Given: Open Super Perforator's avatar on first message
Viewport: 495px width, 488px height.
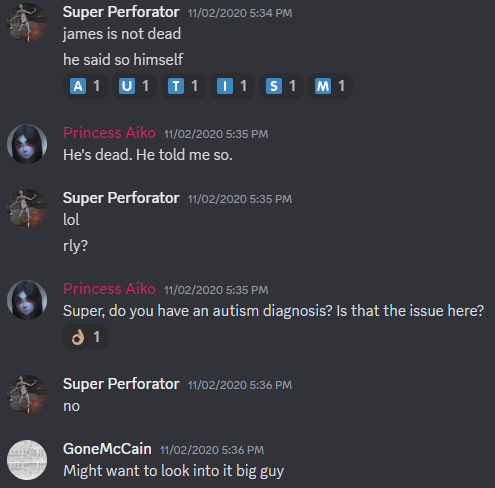Looking at the screenshot, I should (27, 23).
